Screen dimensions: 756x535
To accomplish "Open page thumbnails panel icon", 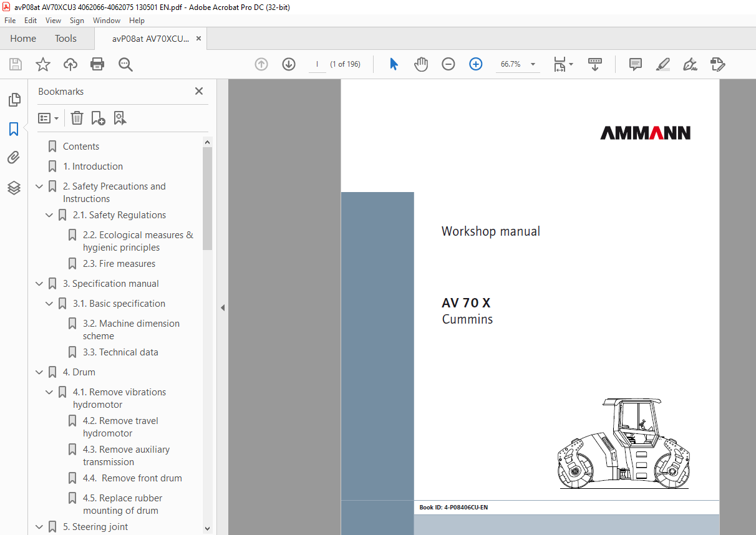I will pyautogui.click(x=14, y=100).
